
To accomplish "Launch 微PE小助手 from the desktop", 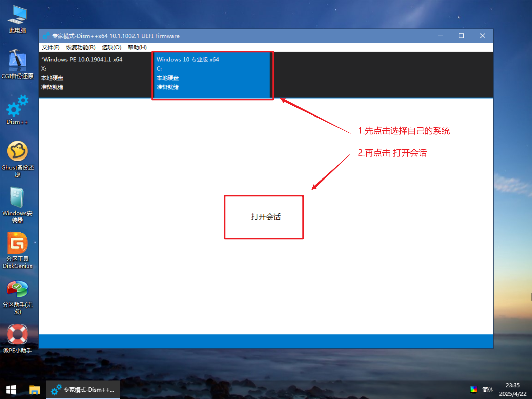I will click(18, 339).
